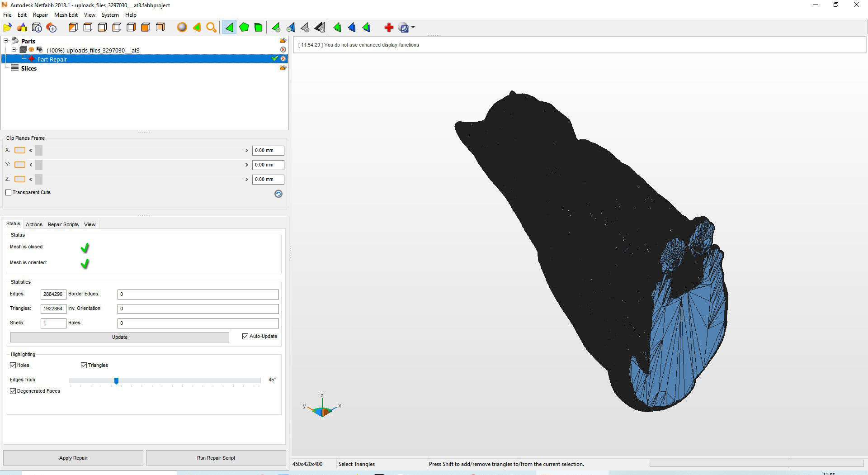
Task: Click the add part shapes icon
Action: click(x=22, y=28)
